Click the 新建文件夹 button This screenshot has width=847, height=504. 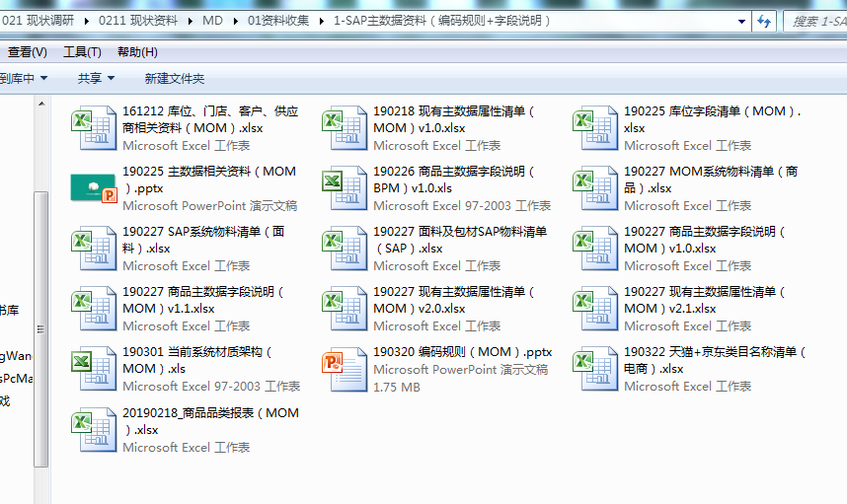coord(175,78)
